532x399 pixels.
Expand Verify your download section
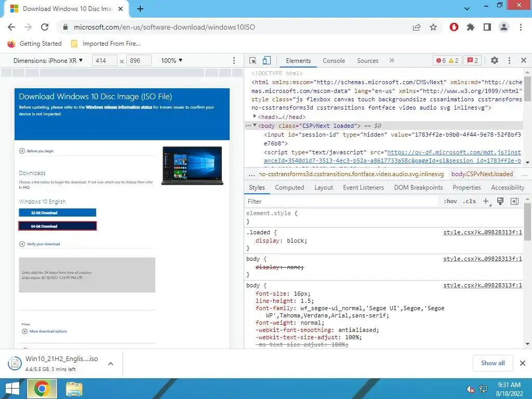point(39,244)
